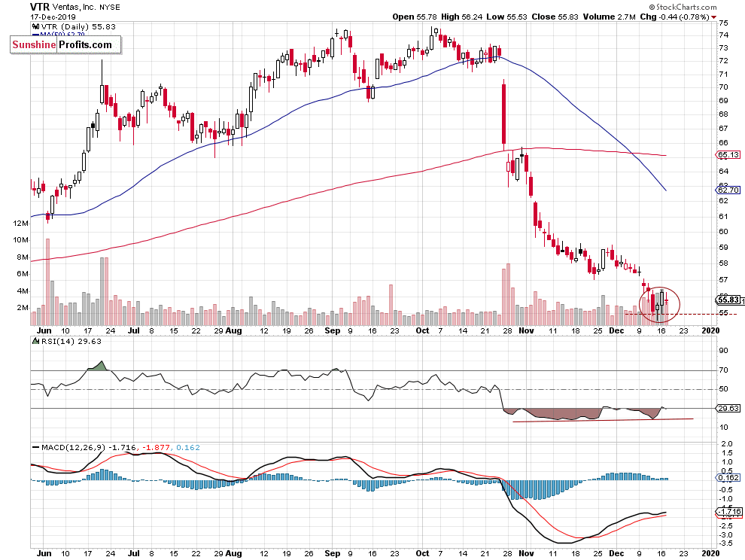The height and width of the screenshot is (560, 745).
Task: Click the black line marker before MACD(12,26,9)
Action: 35,447
